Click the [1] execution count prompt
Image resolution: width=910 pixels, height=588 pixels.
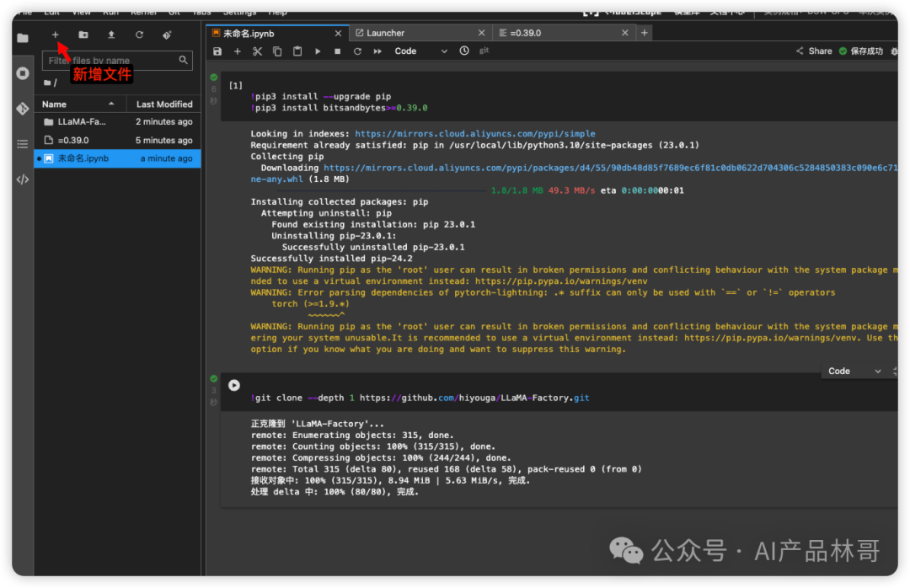click(236, 85)
